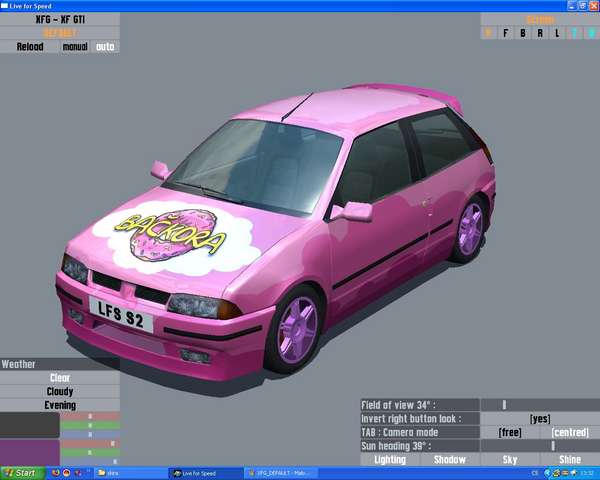Click the orange skin name below car title
Screen dimensions: 600x480
pos(60,33)
